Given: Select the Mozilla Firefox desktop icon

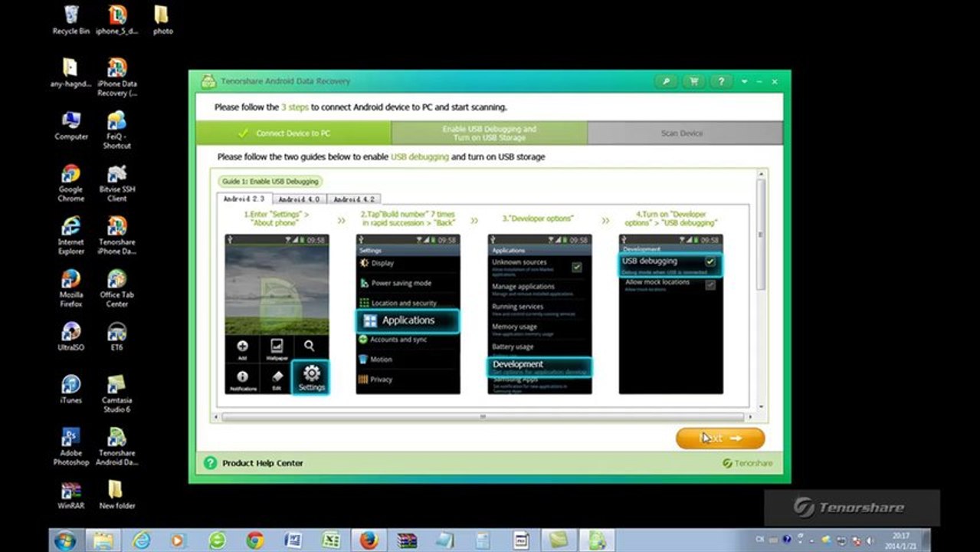Looking at the screenshot, I should [x=70, y=287].
